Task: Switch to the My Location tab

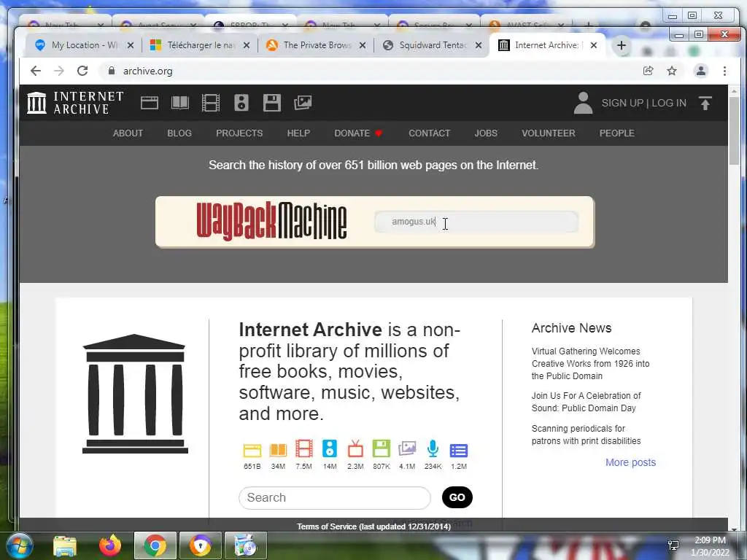Action: pyautogui.click(x=85, y=45)
